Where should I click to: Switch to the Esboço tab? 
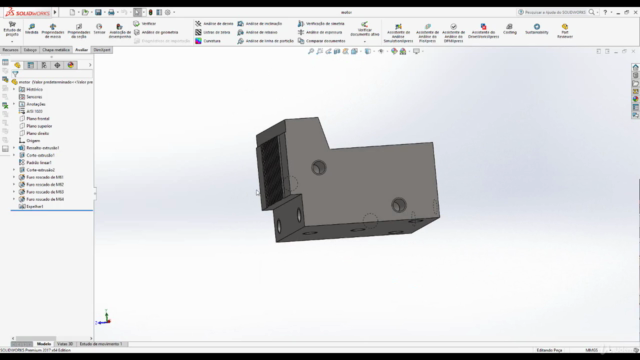(x=30, y=50)
